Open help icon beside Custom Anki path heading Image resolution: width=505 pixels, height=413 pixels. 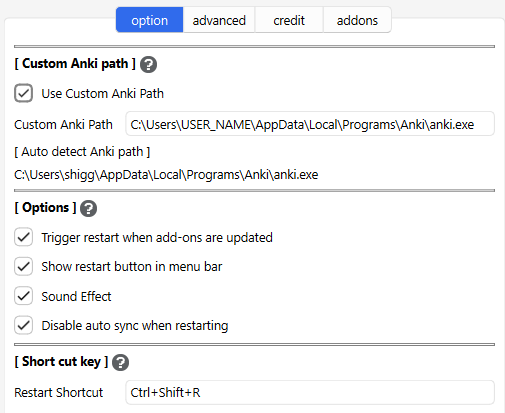point(148,64)
